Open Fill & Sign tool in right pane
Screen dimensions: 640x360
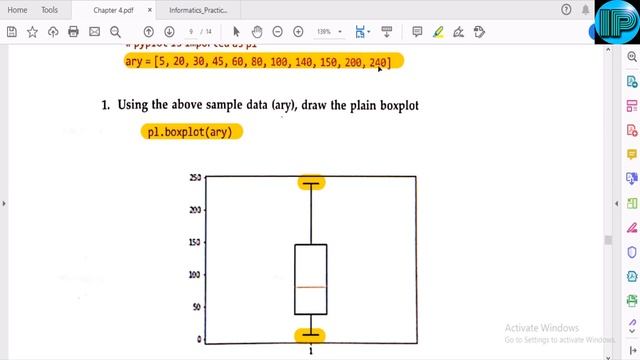click(632, 322)
